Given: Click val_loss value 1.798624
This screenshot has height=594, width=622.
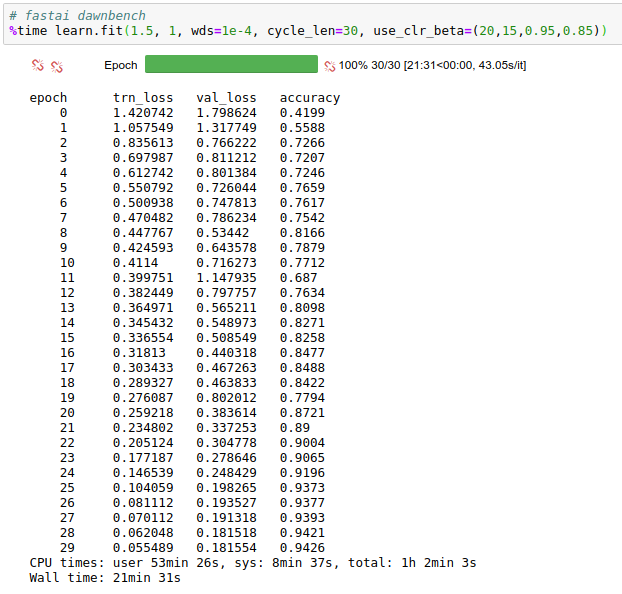Looking at the screenshot, I should point(226,113).
